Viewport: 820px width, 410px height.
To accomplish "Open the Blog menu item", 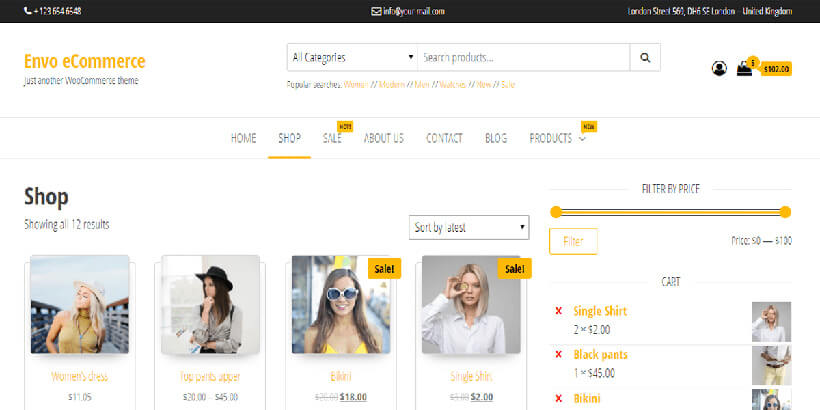I will (496, 138).
